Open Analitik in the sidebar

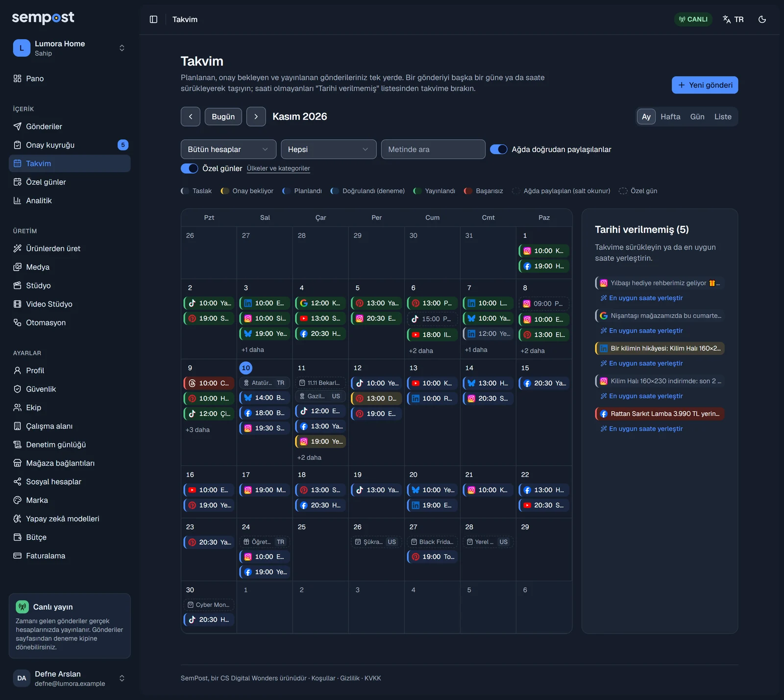(x=70, y=200)
